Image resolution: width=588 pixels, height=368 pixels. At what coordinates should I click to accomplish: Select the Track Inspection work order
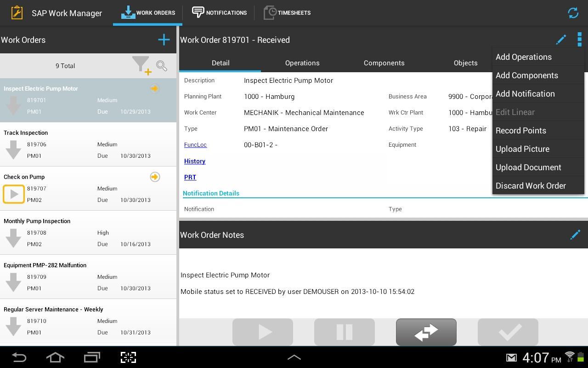[88, 144]
